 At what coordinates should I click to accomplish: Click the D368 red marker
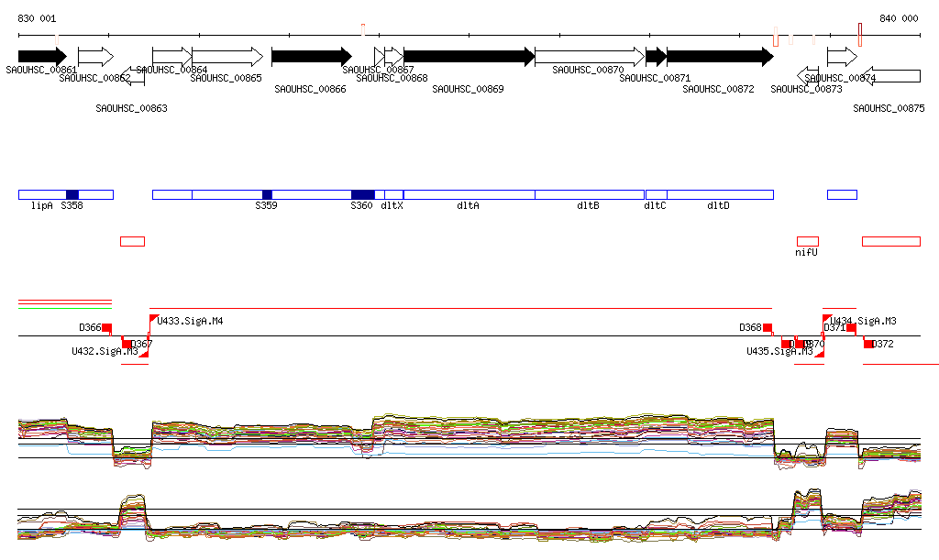point(768,327)
